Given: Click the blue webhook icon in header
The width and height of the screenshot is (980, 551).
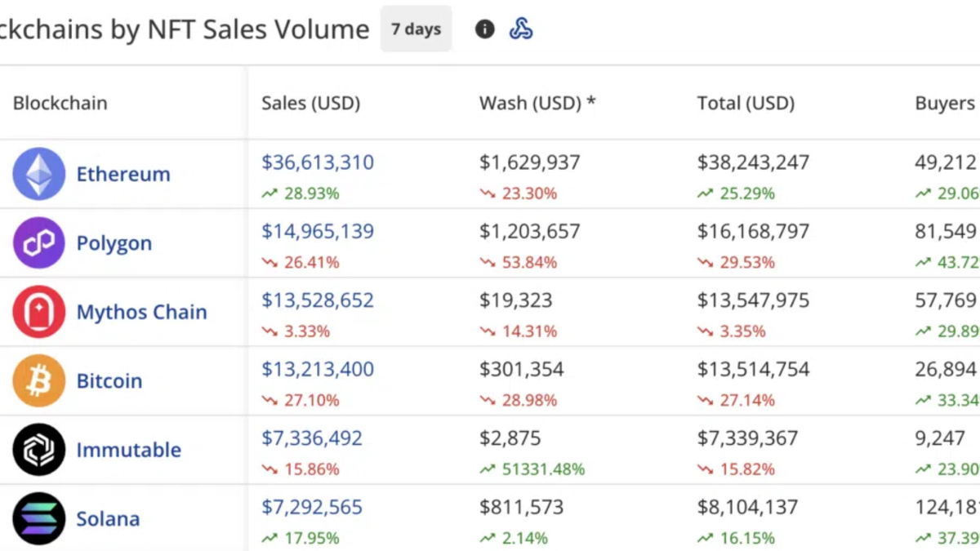Looking at the screenshot, I should pos(521,29).
